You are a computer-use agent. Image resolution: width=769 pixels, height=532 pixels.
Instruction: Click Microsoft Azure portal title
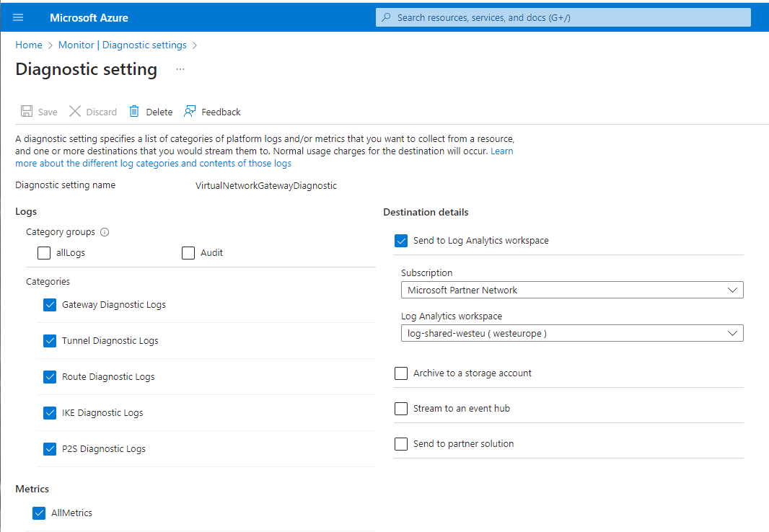tap(89, 17)
